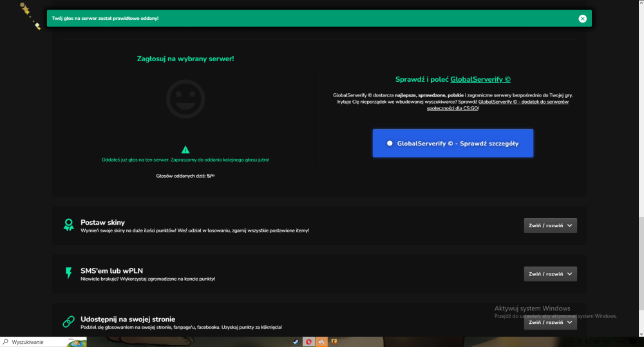Click the orange-highlighted taskbar app icon

(x=321, y=342)
